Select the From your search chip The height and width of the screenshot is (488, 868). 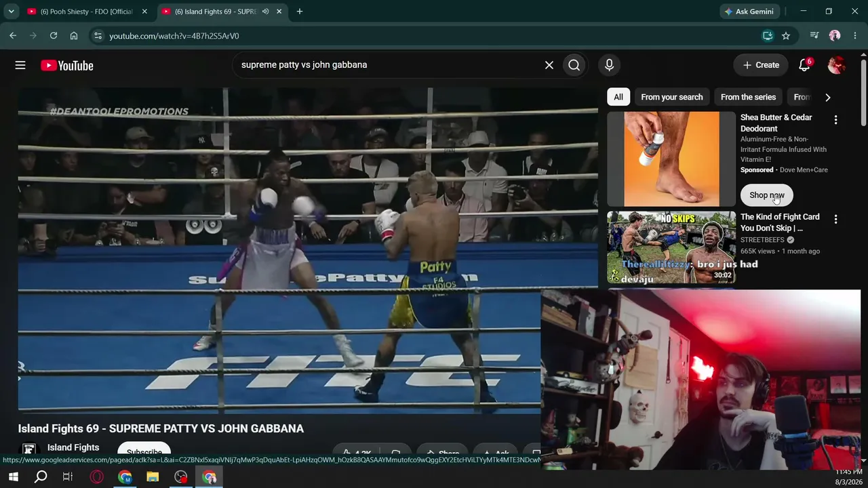tap(672, 97)
